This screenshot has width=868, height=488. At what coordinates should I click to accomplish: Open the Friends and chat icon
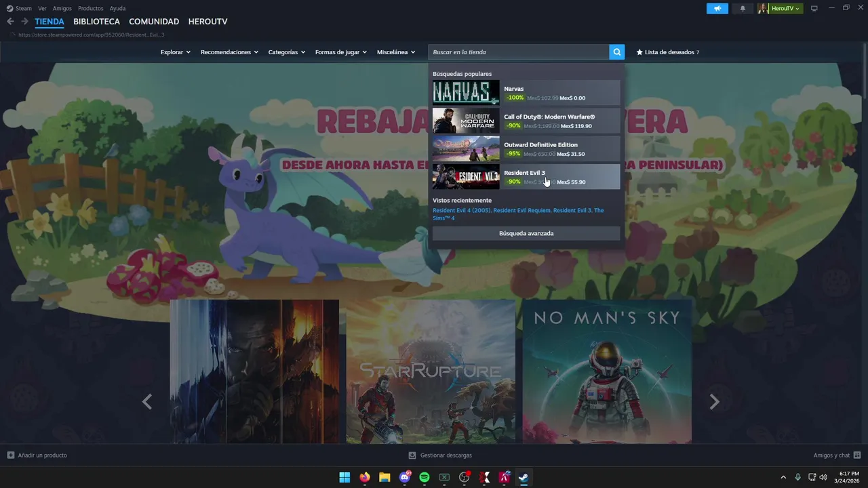point(857,455)
